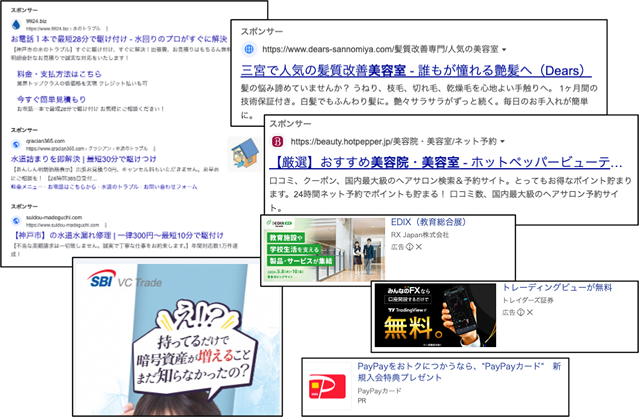The width and height of the screenshot is (639, 417).
Task: Open the EDIX(教育総合展) ad title
Action: coord(428,222)
